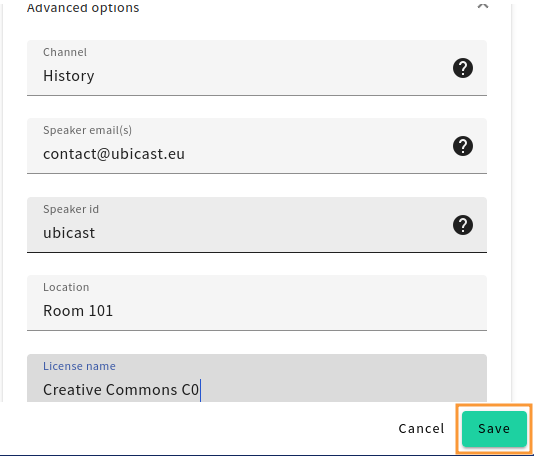
Task: Collapse the Advanced options chevron
Action: [x=483, y=6]
